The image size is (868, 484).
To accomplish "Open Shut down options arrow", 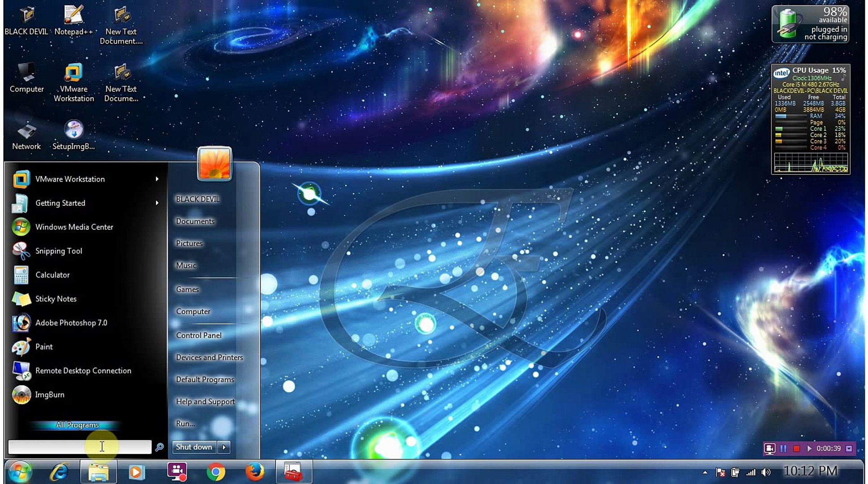I will (224, 447).
